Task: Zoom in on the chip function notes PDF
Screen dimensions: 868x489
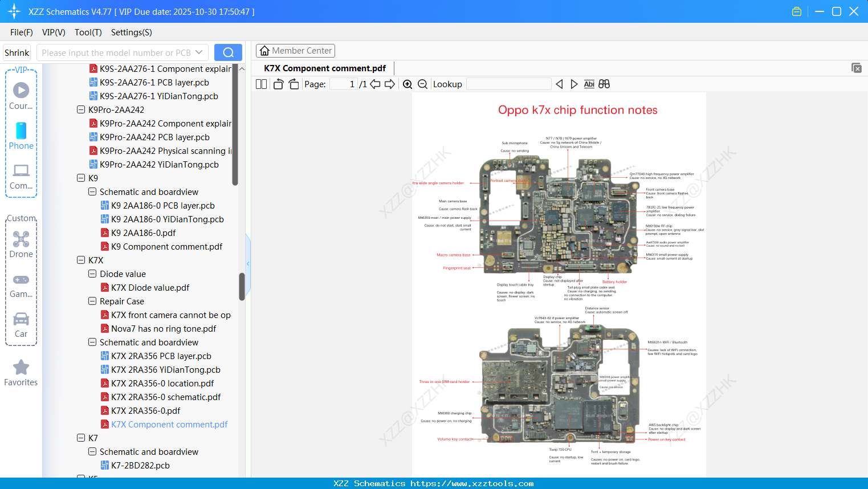Action: point(407,84)
